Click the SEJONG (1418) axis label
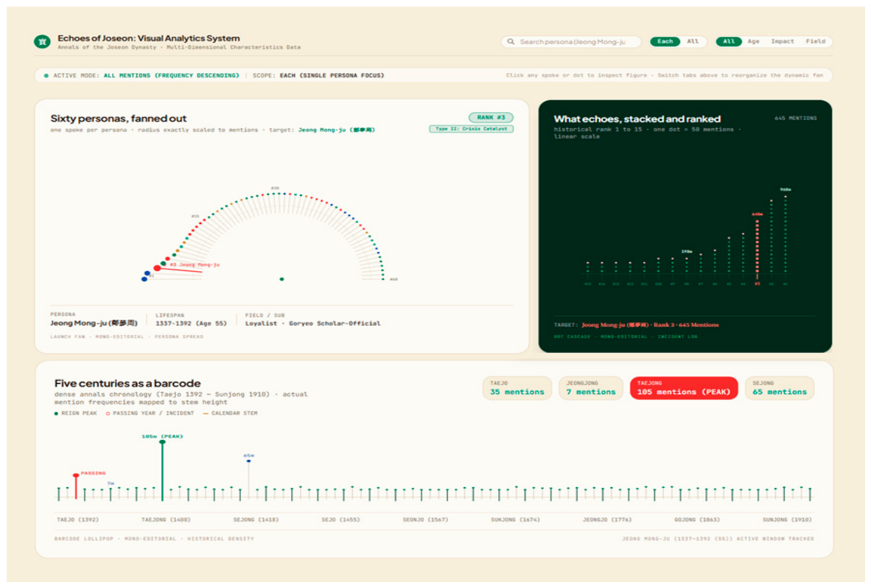The image size is (871, 588). [256, 519]
